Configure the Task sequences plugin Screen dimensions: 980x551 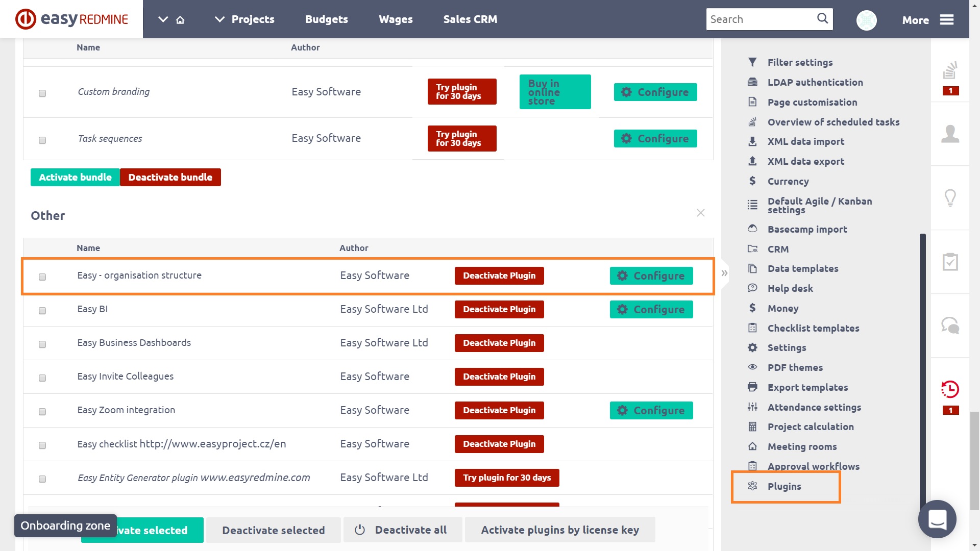[x=655, y=138]
